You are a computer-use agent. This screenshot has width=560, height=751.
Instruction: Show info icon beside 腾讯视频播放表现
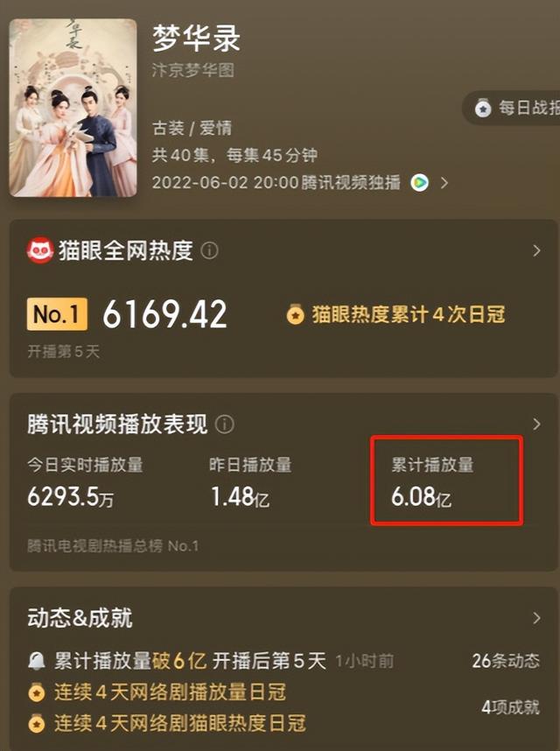[x=225, y=425]
